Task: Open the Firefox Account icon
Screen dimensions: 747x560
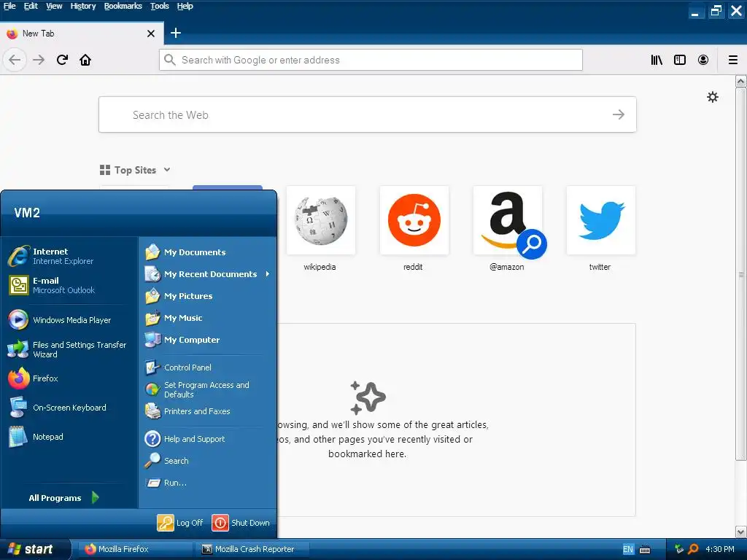Action: click(703, 60)
